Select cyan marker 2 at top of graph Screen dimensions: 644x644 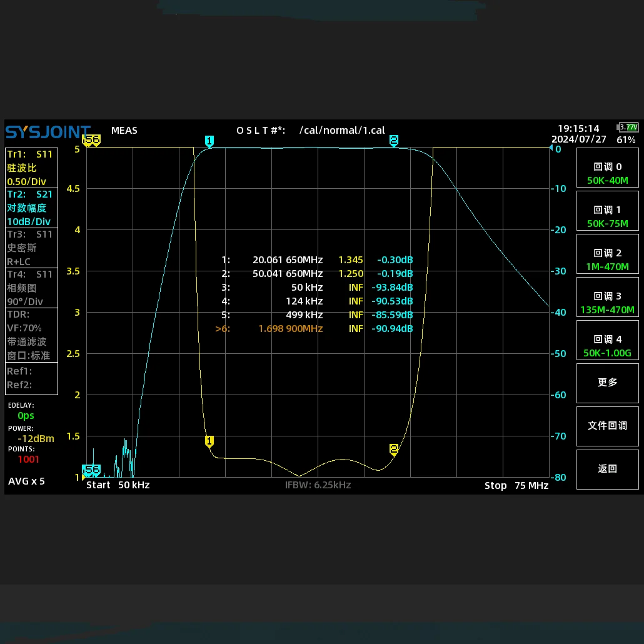click(394, 141)
